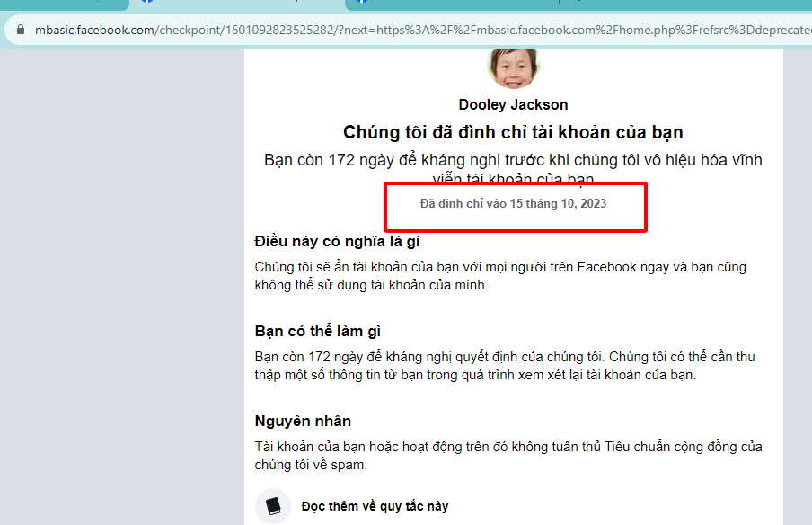Click heading 'Điều này có nghĩa là gì'
812x525 pixels.
pyautogui.click(x=337, y=242)
